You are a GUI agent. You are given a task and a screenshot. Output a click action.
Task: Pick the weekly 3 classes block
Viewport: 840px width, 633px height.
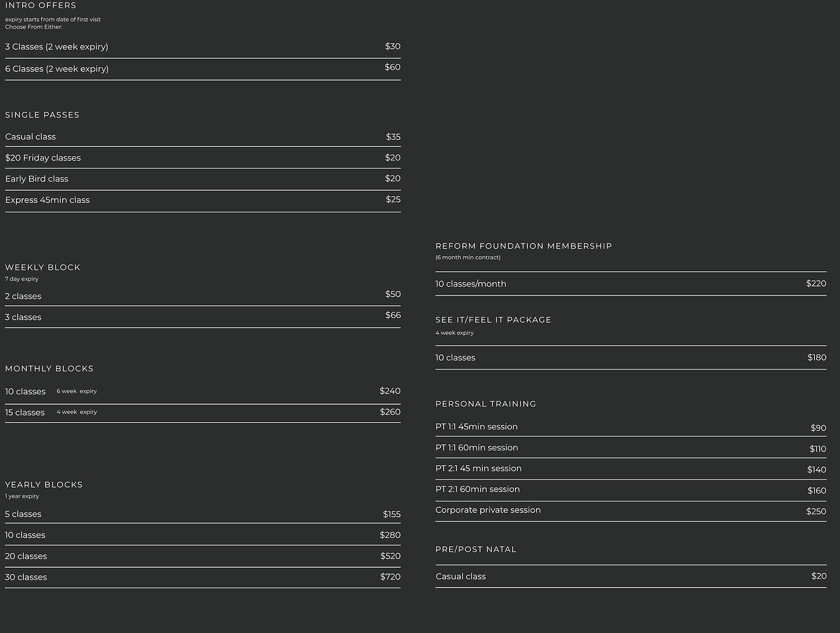coord(23,317)
